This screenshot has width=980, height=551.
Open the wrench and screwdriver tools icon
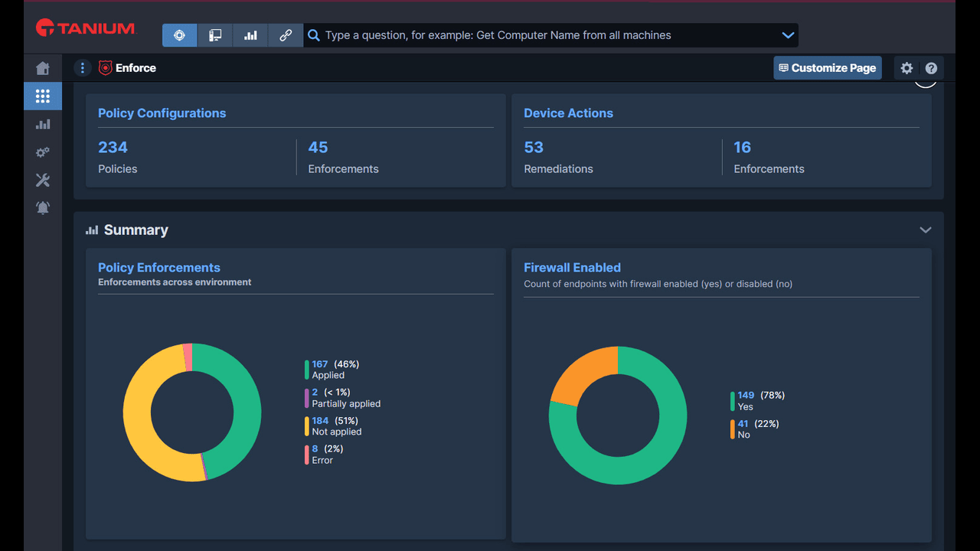[43, 181]
